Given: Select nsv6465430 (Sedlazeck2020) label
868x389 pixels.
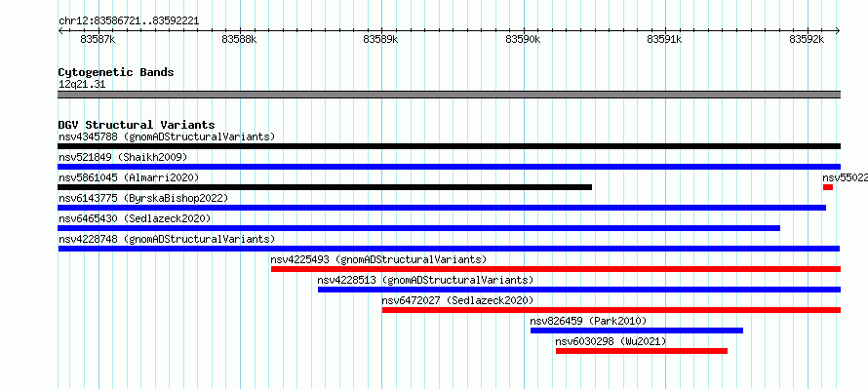Looking at the screenshot, I should pos(135,218).
